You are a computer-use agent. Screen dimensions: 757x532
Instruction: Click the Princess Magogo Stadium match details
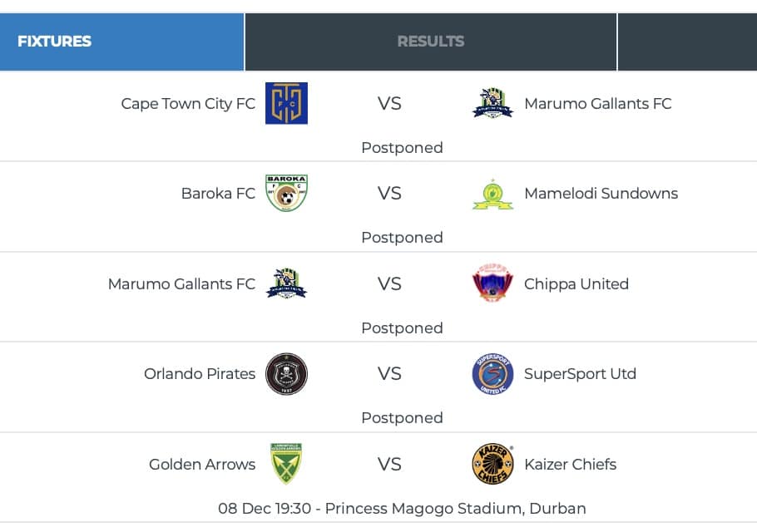coord(402,508)
